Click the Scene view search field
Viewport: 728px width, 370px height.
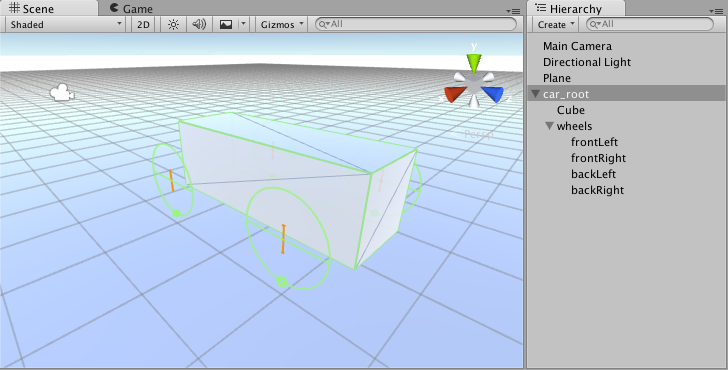(416, 24)
